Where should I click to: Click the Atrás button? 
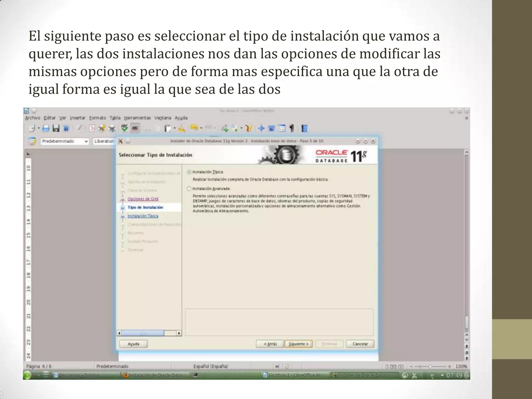[x=270, y=344]
